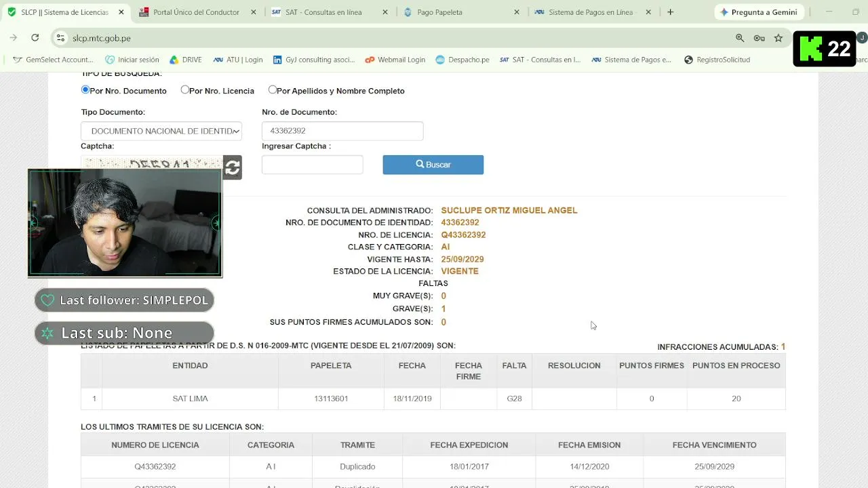The height and width of the screenshot is (488, 868).
Task: Click fecha expedicion 18/01/2017 cell
Action: [x=469, y=466]
